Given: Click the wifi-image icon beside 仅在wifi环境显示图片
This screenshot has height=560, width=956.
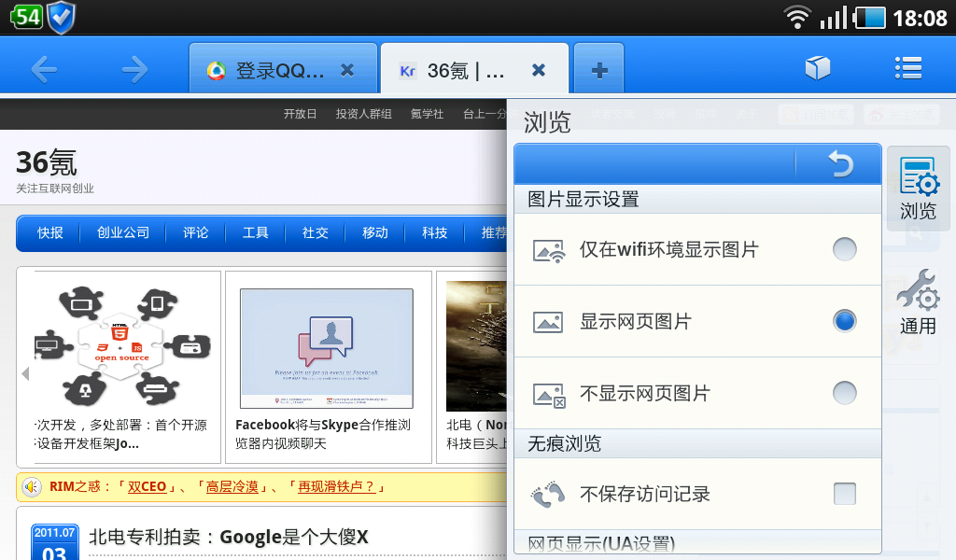Looking at the screenshot, I should 549,250.
